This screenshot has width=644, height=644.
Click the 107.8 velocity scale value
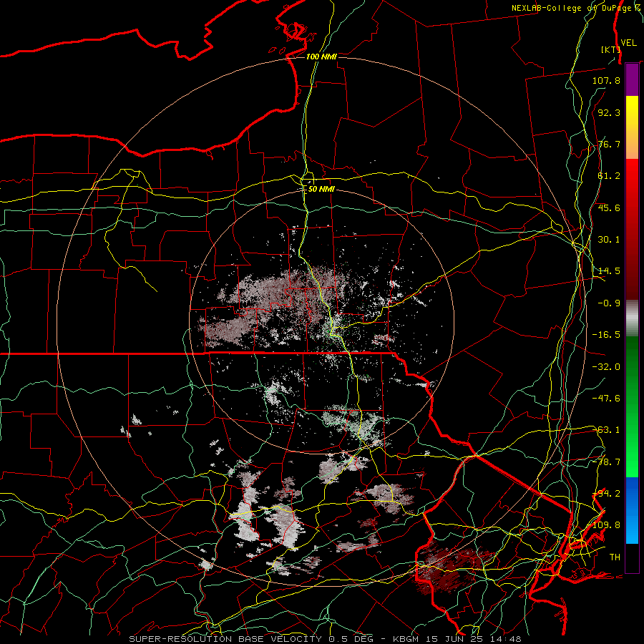[x=606, y=80]
